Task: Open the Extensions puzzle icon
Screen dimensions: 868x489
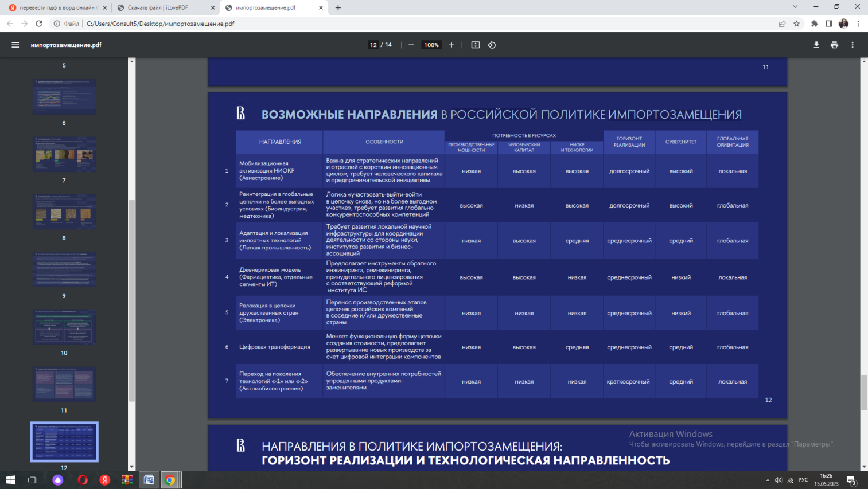Action: pos(814,24)
